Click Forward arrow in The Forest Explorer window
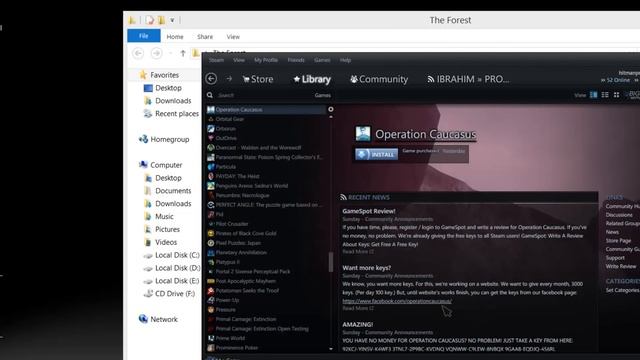640x360 pixels. tap(156, 53)
